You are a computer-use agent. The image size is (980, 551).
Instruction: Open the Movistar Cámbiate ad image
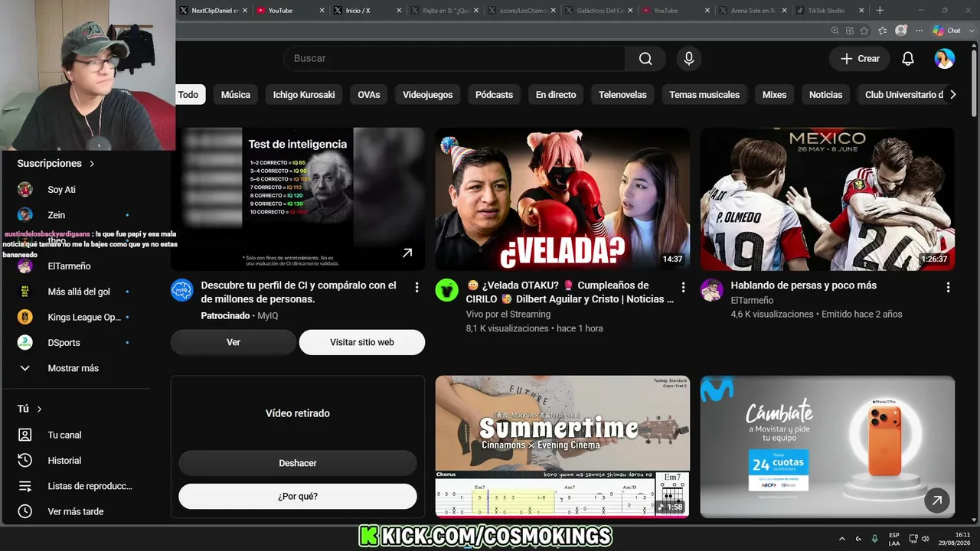click(x=828, y=446)
